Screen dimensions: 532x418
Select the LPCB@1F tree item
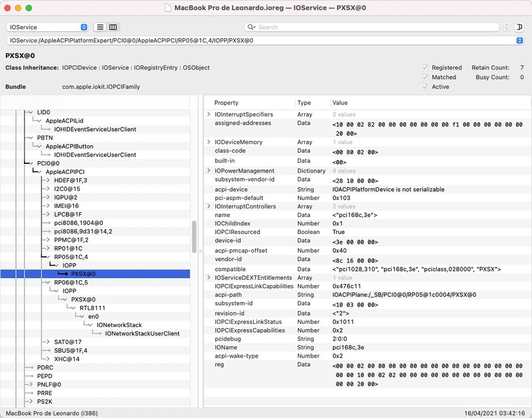[68, 214]
